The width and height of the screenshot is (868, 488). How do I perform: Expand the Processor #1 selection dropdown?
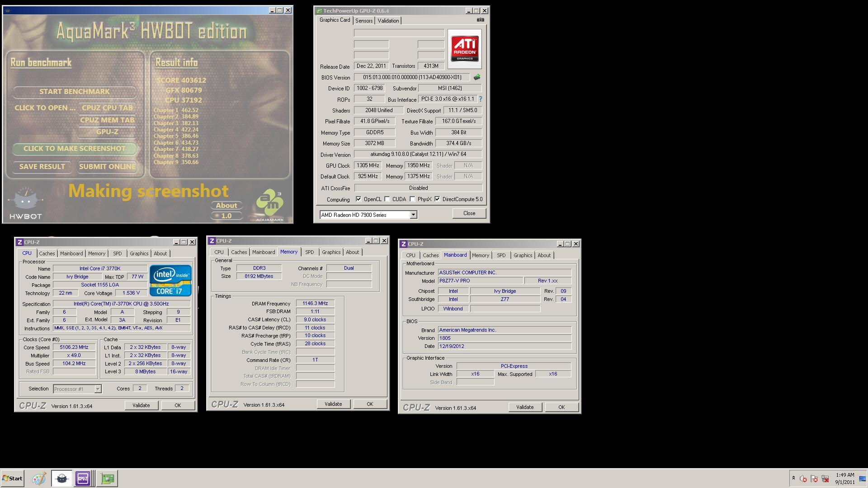[x=98, y=389]
